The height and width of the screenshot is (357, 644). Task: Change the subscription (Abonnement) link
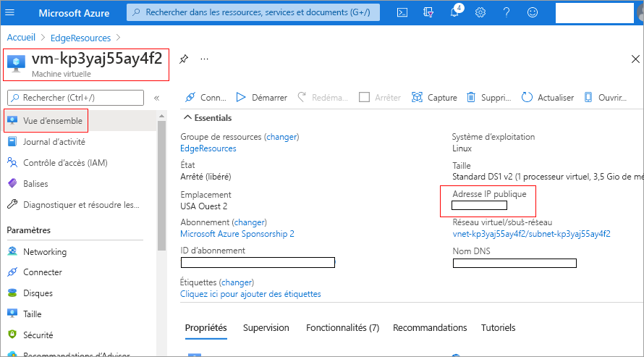pyautogui.click(x=250, y=222)
